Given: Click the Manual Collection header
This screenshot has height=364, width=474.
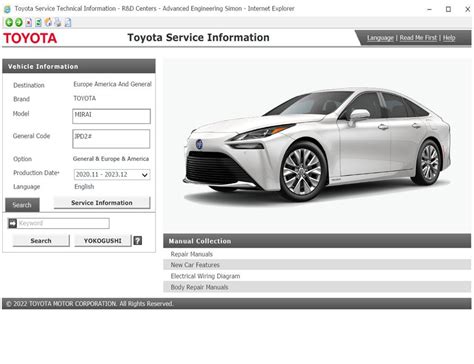Looking at the screenshot, I should tap(317, 241).
